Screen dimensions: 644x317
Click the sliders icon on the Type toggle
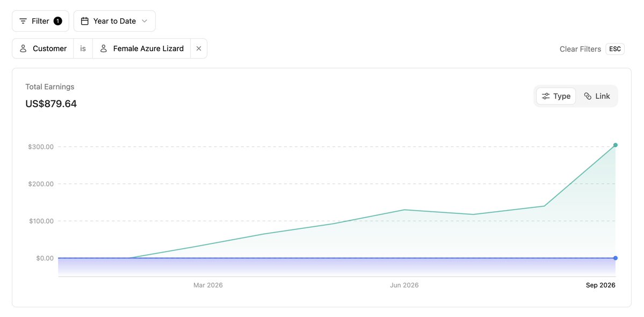[545, 96]
